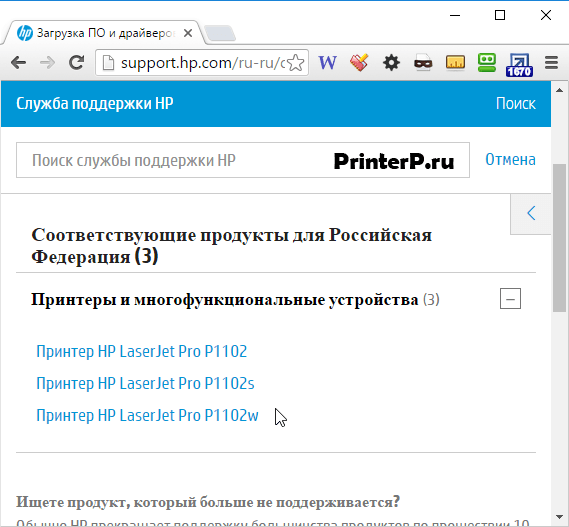Viewport: 569px width, 527px height.
Task: Click the page scrollbar down arrow
Action: tap(560, 516)
